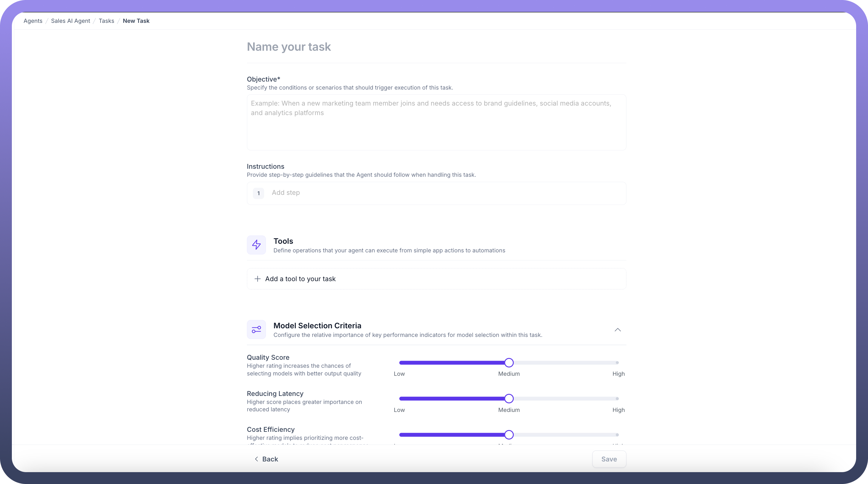Focus the Name your task field

tap(436, 47)
